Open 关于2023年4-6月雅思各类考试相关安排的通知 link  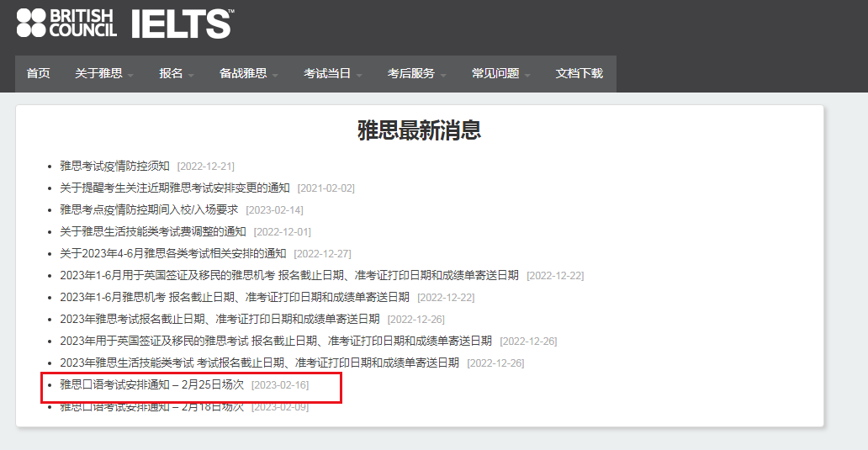172,253
